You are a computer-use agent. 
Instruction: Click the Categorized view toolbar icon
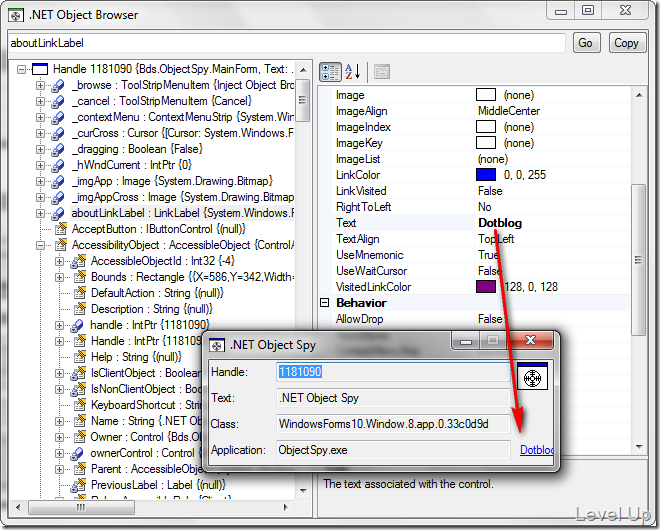pyautogui.click(x=330, y=72)
